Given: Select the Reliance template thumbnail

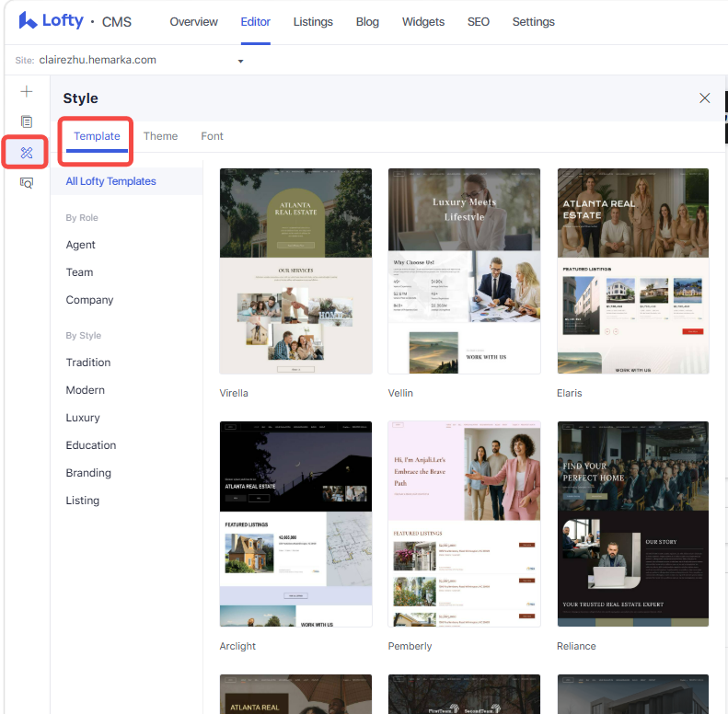Looking at the screenshot, I should pyautogui.click(x=633, y=524).
